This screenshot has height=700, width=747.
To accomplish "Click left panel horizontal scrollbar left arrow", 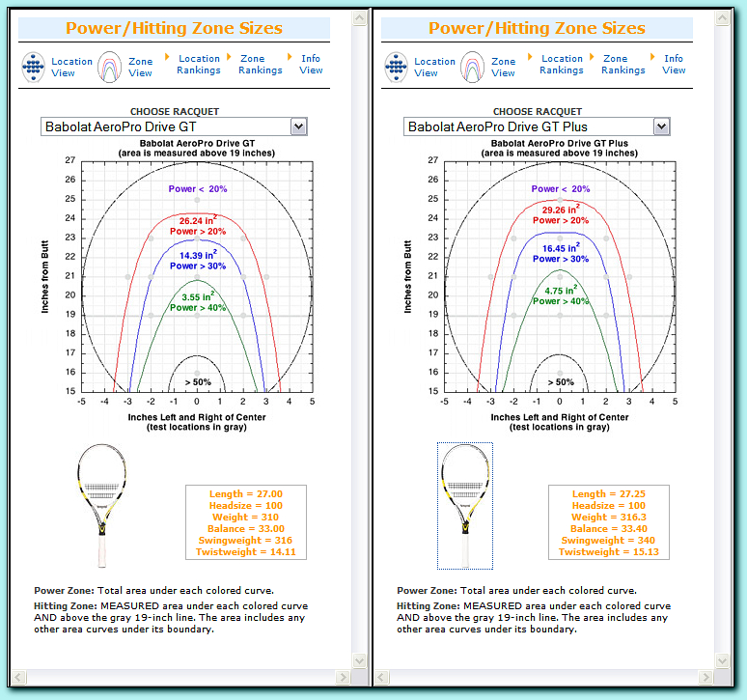I will pyautogui.click(x=18, y=677).
